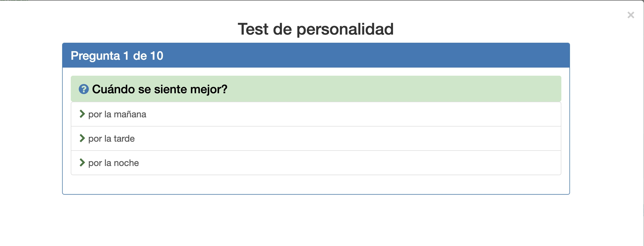Click the chevron beside "por la noche"

(82, 163)
